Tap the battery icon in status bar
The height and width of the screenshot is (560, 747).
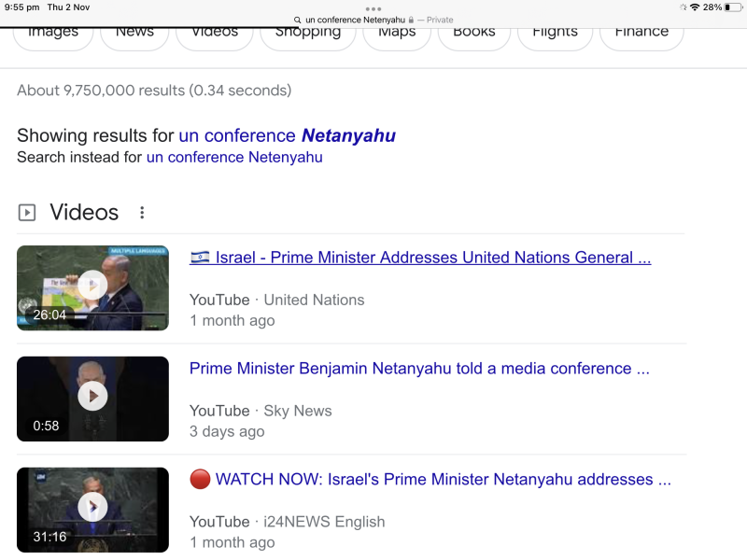728,7
